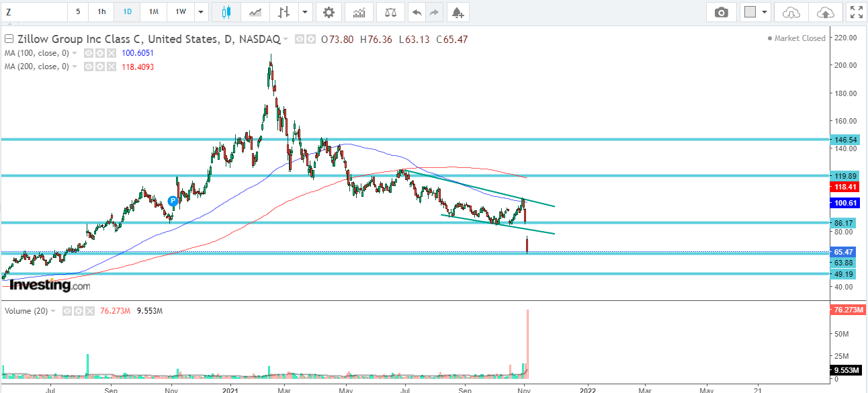Screen dimensions: 868x393
Task: Open the bar style dropdown arrow
Action: pos(305,11)
